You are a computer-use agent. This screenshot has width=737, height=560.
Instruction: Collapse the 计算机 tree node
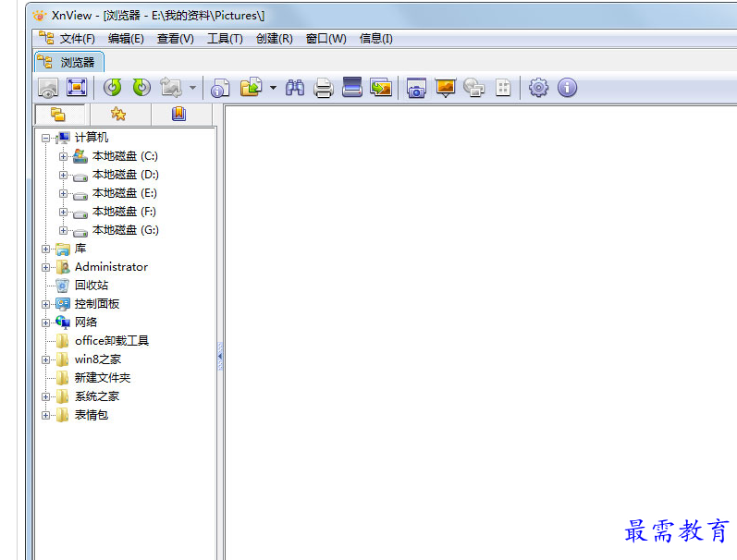pos(45,138)
